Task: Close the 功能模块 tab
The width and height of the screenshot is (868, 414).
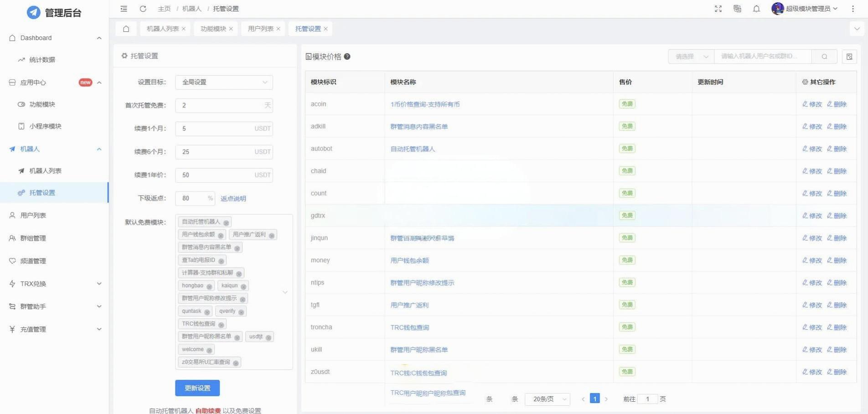Action: 231,29
